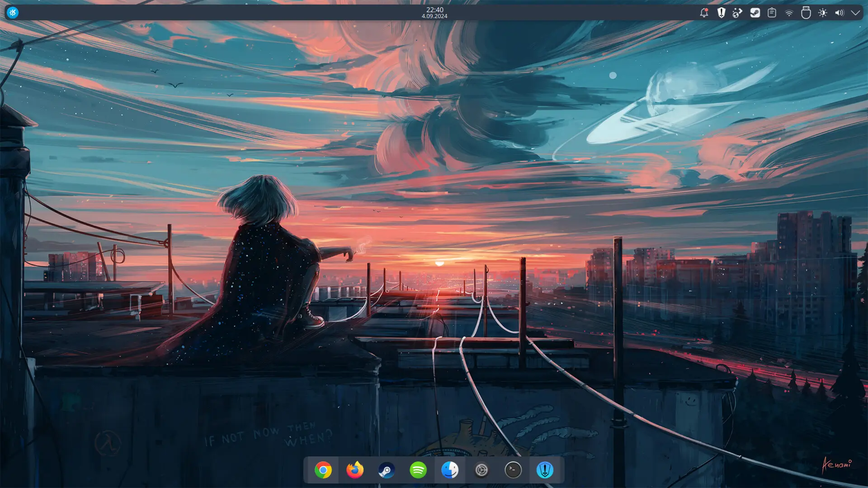Viewport: 868px width, 488px height.
Task: Open the notifications bell icon
Action: (x=704, y=13)
